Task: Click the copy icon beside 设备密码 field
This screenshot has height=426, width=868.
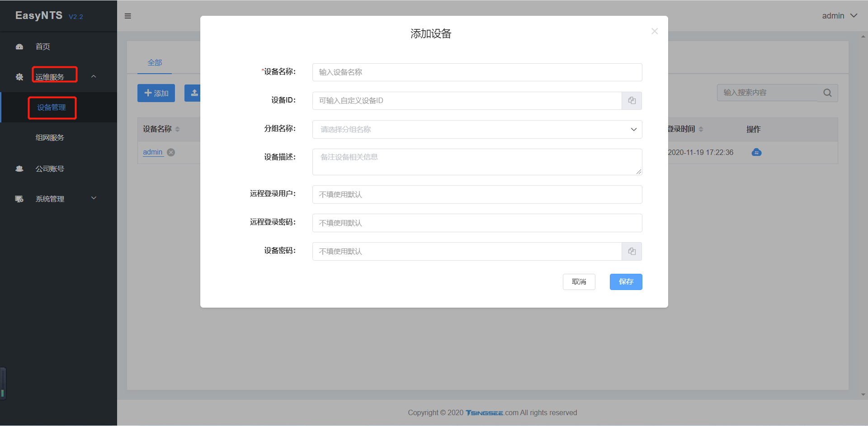Action: click(x=632, y=251)
